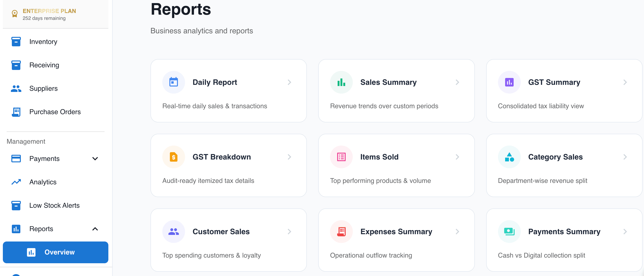
Task: Click the Payments menu label
Action: coord(44,159)
